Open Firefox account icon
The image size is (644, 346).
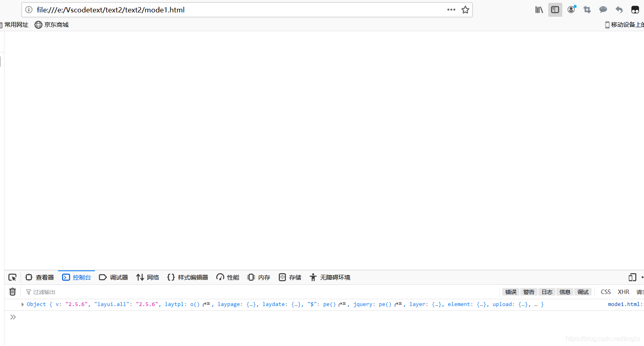pyautogui.click(x=572, y=10)
